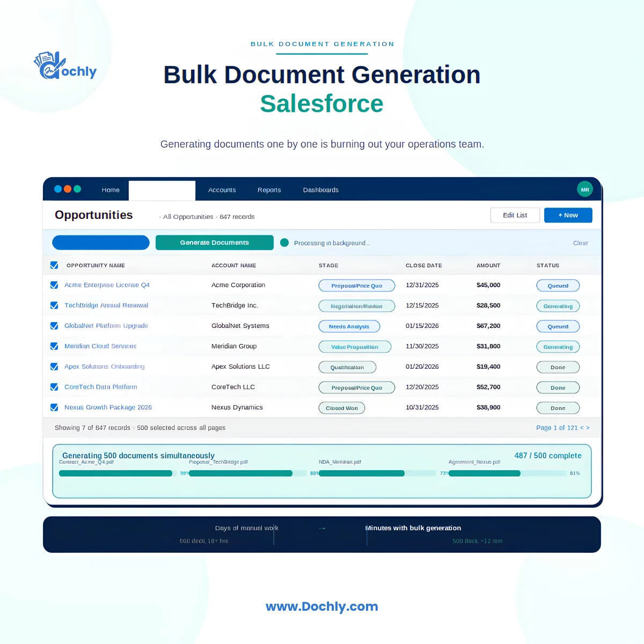Click the Account Name column header

pyautogui.click(x=233, y=266)
